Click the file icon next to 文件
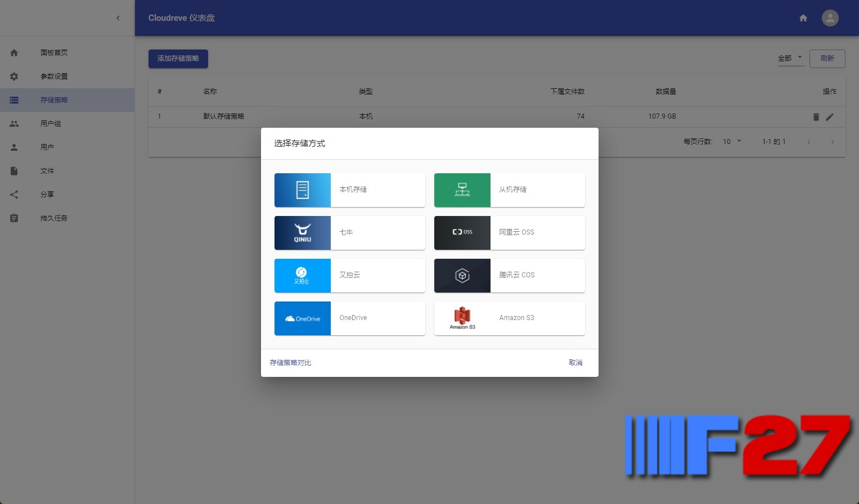Viewport: 859px width, 504px height. [14, 171]
